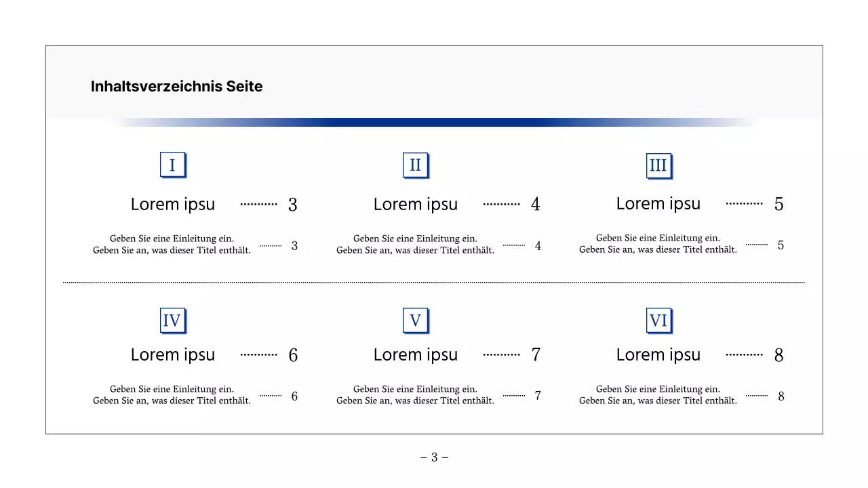
Task: Open the "Lorem ipsu" heading under numeral II
Action: coord(416,204)
